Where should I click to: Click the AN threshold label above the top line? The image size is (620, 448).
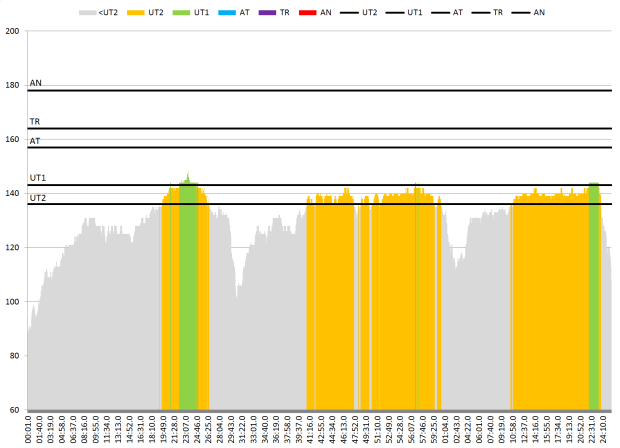(36, 83)
